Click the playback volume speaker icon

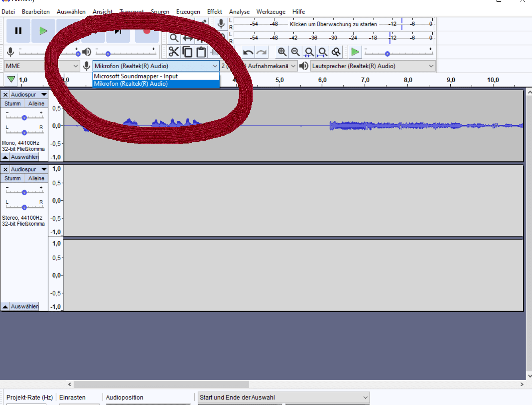point(86,52)
